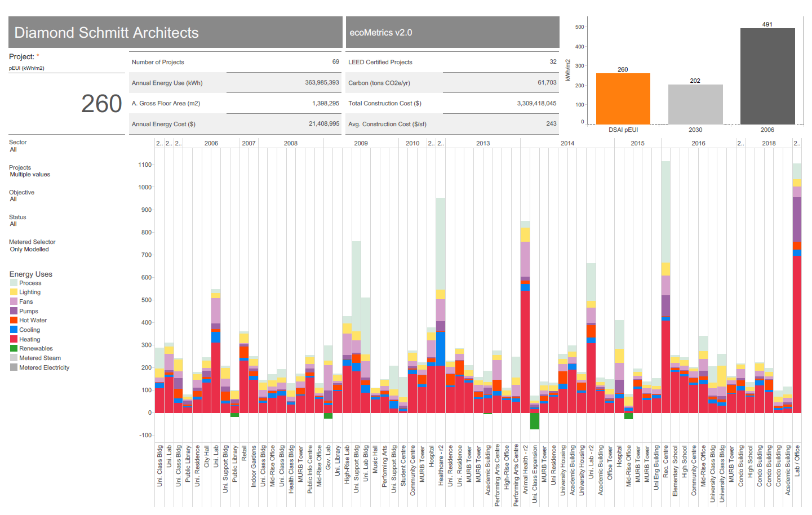Select the Annual Energy Cost value 21,408,995
Image resolution: width=812 pixels, height=515 pixels.
[x=324, y=124]
